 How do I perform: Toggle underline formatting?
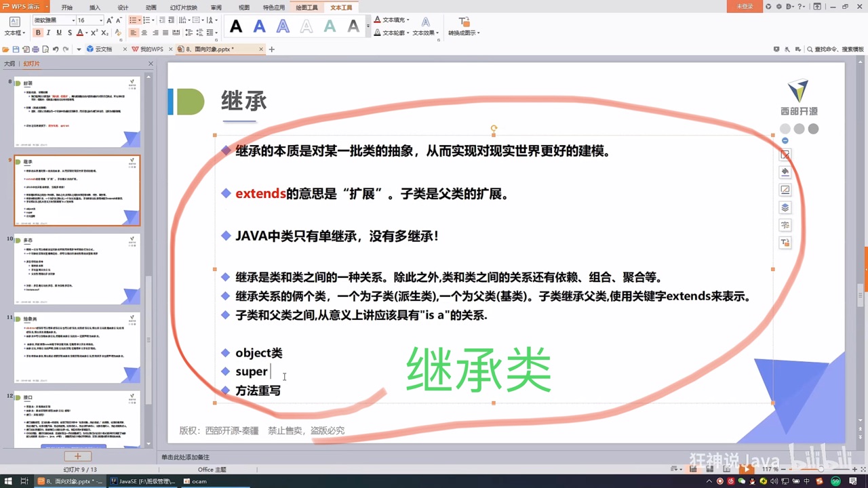pyautogui.click(x=58, y=32)
